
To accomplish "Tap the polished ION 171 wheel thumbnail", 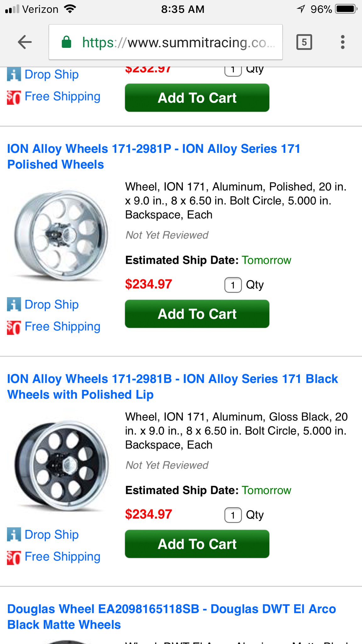I will click(x=62, y=235).
